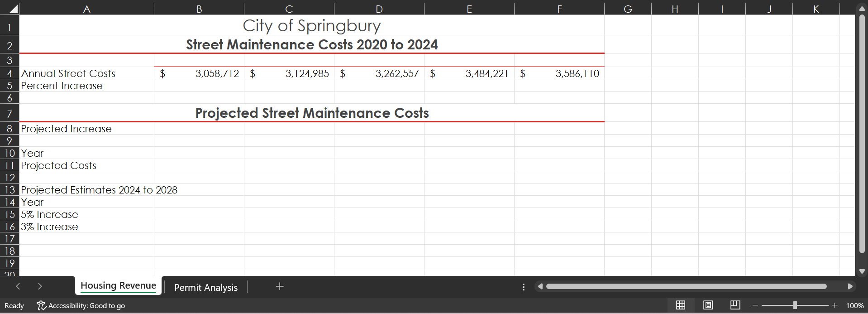Switch to Page Break Preview icon
868x314 pixels.
[x=735, y=305]
